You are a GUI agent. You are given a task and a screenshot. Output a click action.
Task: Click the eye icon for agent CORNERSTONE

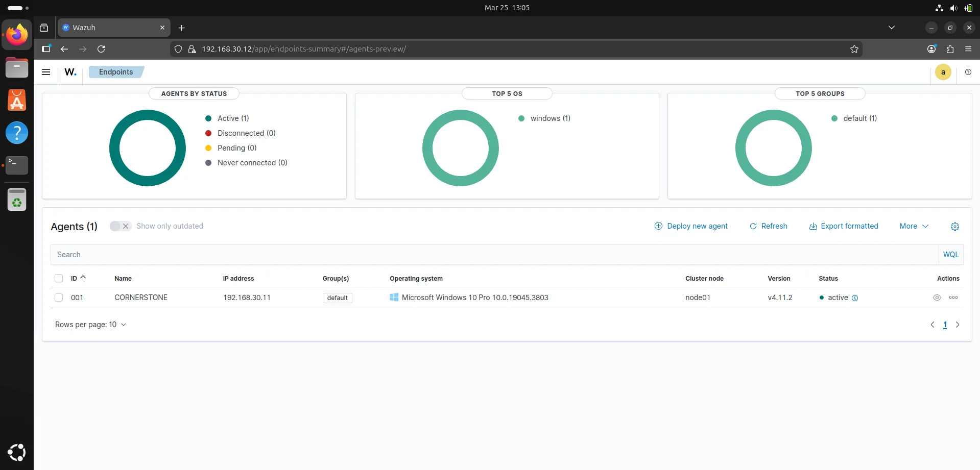click(937, 298)
